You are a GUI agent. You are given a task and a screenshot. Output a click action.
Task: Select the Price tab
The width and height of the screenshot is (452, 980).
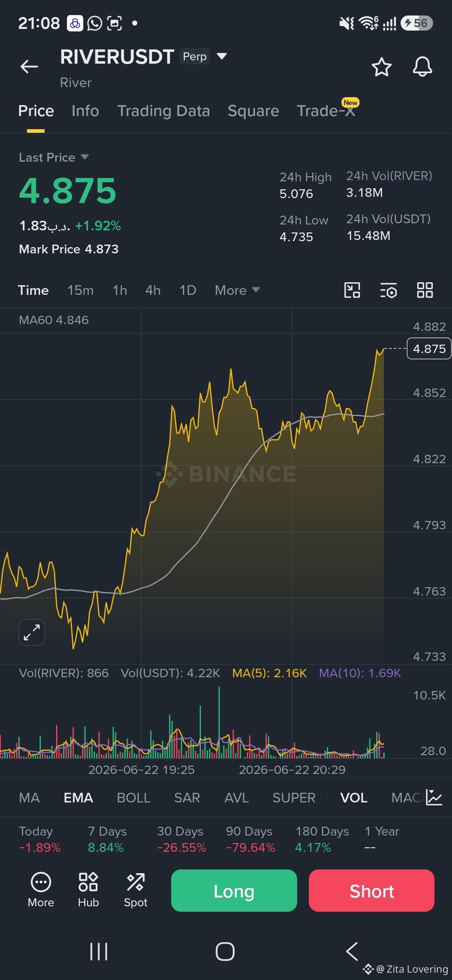coord(36,111)
